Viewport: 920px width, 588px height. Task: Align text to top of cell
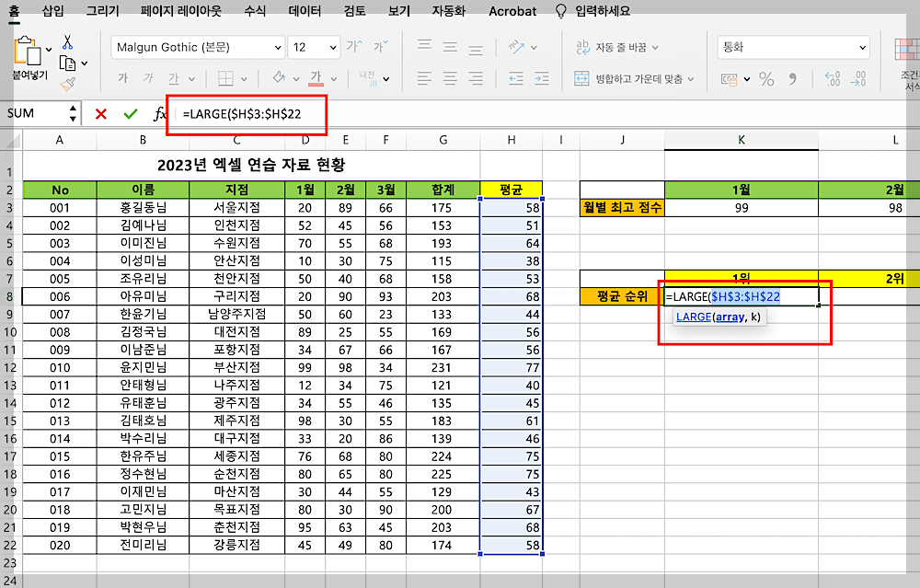click(x=424, y=46)
